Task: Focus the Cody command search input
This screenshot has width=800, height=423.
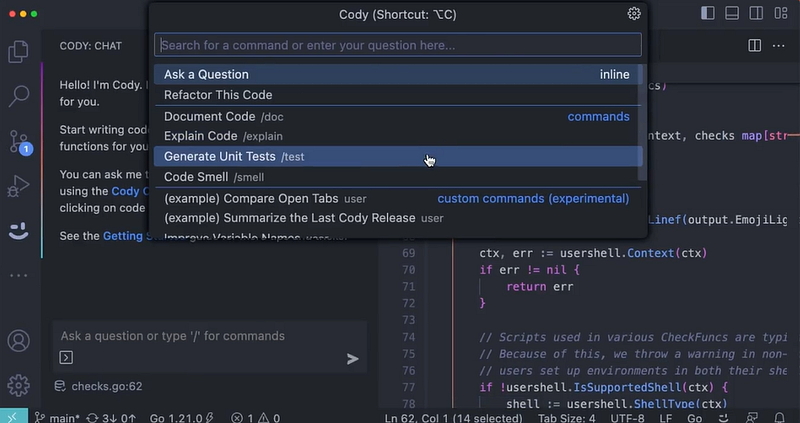Action: [x=398, y=45]
